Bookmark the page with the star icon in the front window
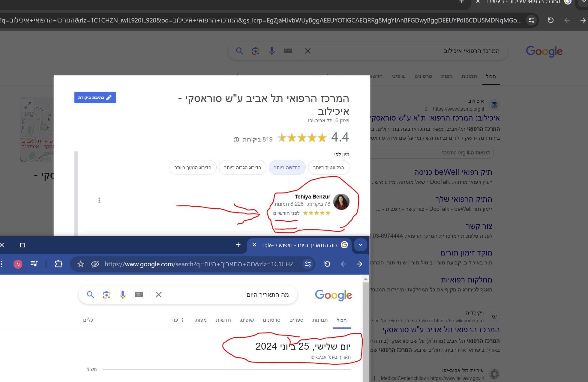The width and height of the screenshot is (588, 382). pos(80,264)
